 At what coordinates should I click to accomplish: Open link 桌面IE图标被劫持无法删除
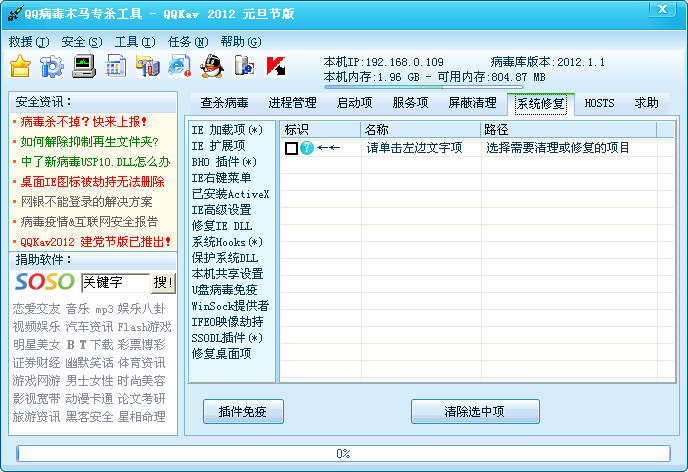pyautogui.click(x=92, y=182)
